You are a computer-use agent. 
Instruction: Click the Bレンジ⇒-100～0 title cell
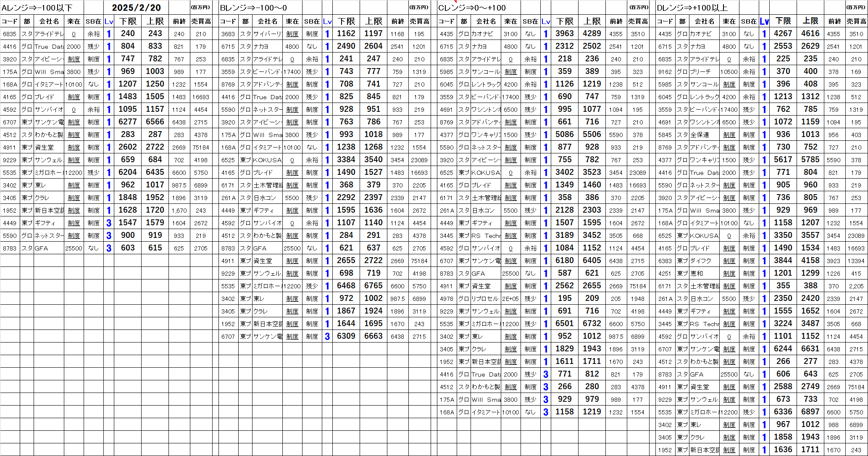(x=254, y=8)
